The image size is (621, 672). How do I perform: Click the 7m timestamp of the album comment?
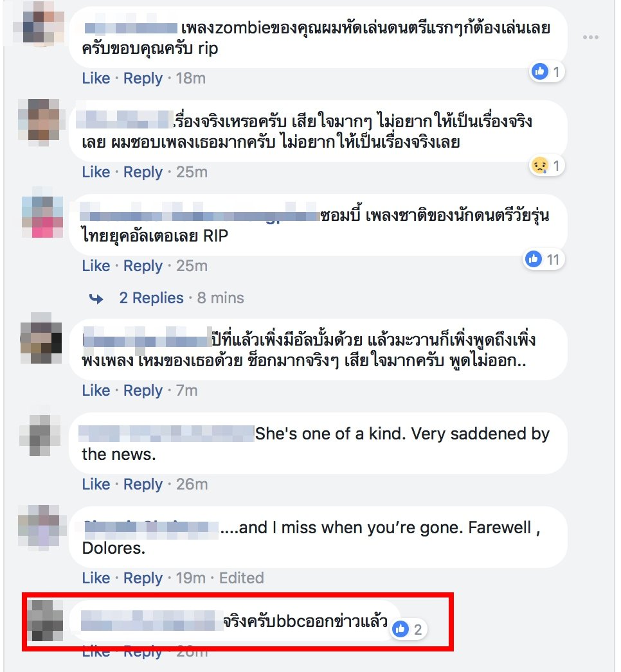tap(187, 391)
